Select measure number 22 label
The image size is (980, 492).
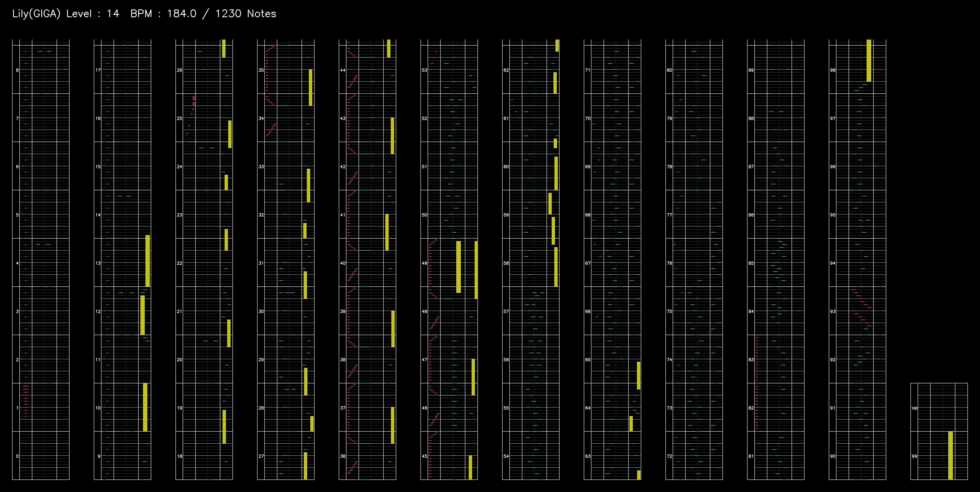180,263
